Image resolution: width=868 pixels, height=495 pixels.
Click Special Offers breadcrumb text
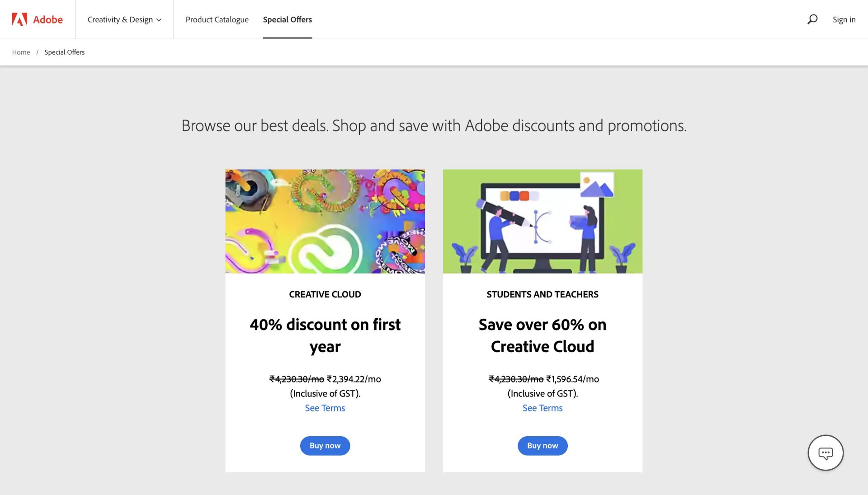65,52
